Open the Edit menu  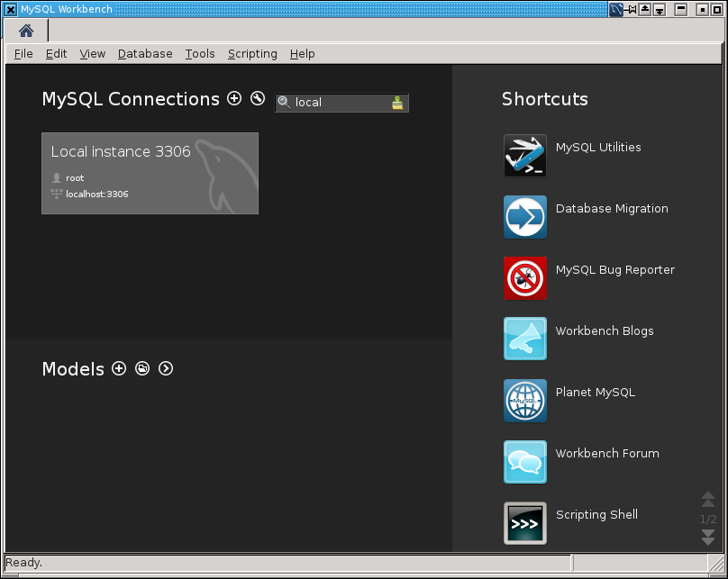56,54
